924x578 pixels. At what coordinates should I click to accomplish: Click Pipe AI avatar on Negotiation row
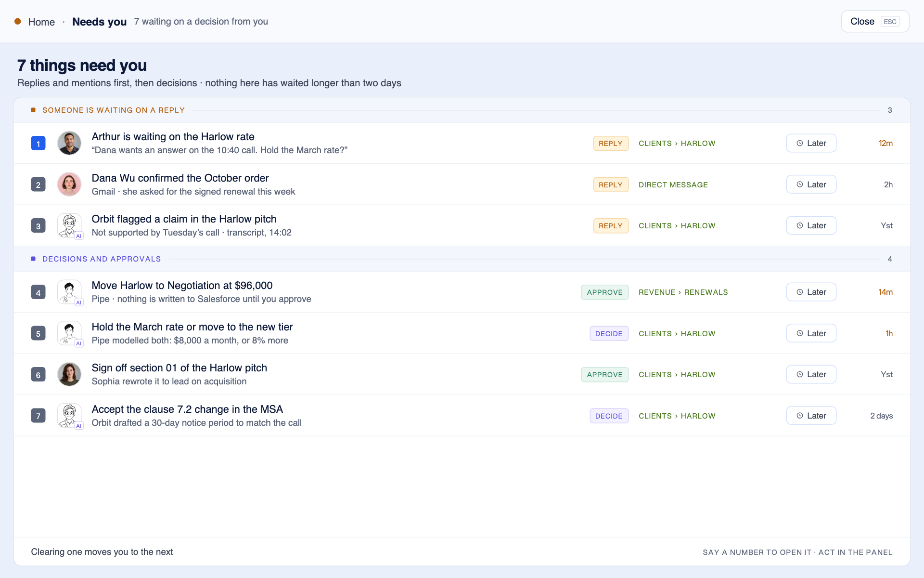coord(70,292)
